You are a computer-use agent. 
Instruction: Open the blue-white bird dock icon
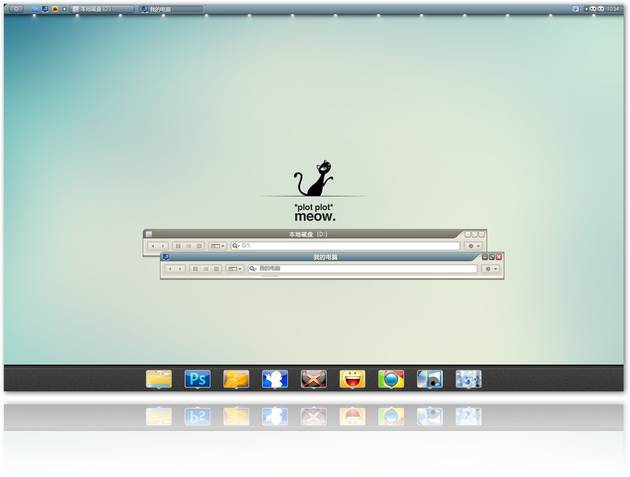275,379
